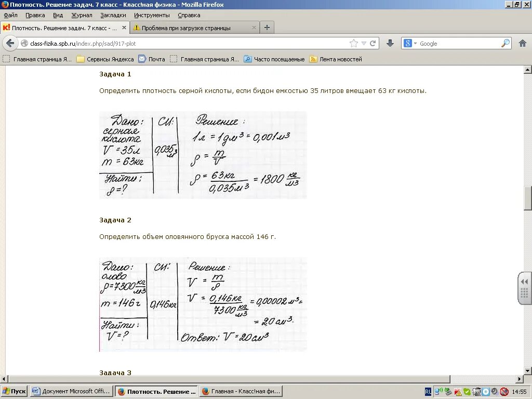Close the 'Проблема при загрузке страницы' tab
This screenshot has height=399, width=532.
pos(254,28)
